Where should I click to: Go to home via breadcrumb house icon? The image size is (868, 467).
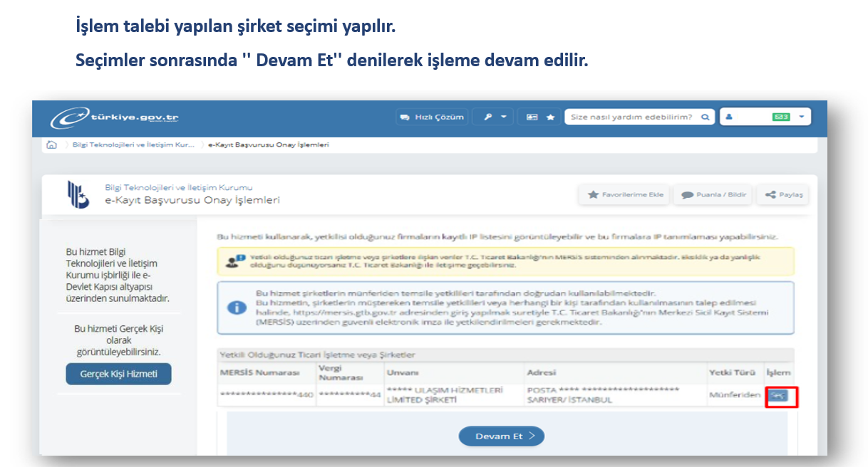point(51,145)
